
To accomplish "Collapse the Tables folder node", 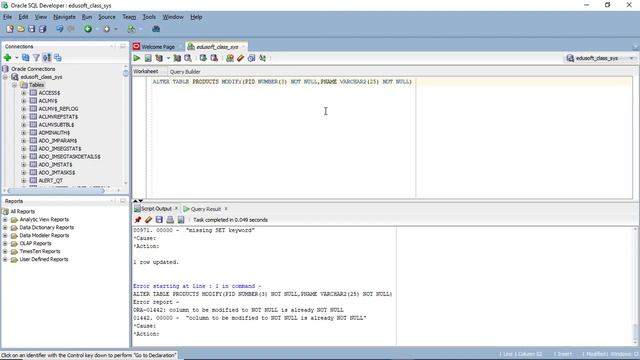I will [x=15, y=85].
